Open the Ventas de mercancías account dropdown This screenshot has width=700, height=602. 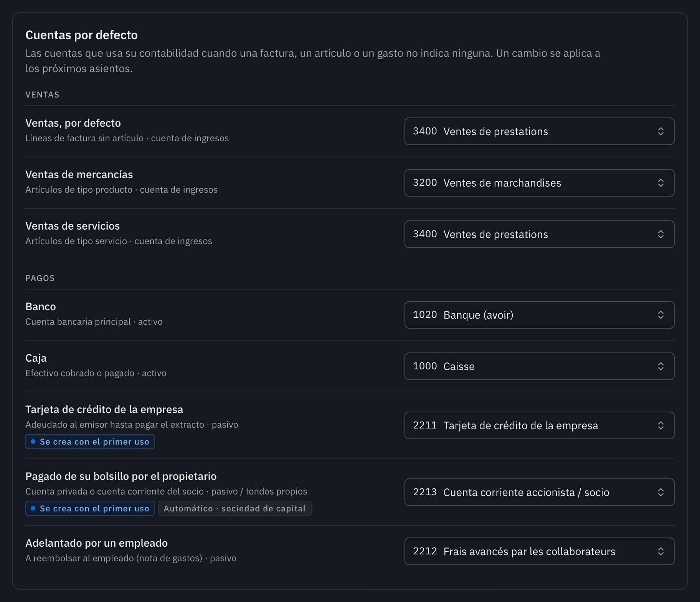[539, 183]
